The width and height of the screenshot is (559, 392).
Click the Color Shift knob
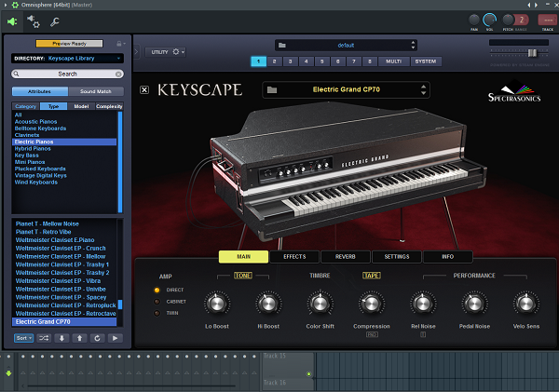coord(320,304)
